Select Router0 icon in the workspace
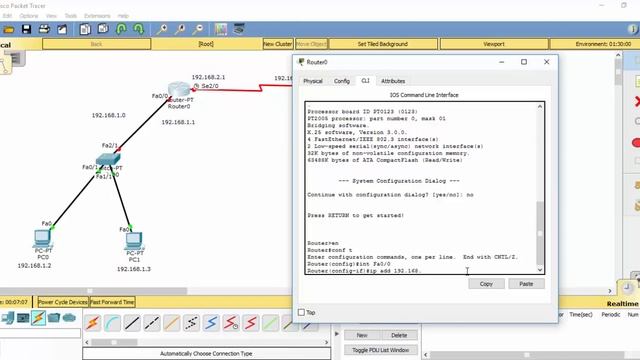The width and height of the screenshot is (640, 360). click(x=179, y=89)
